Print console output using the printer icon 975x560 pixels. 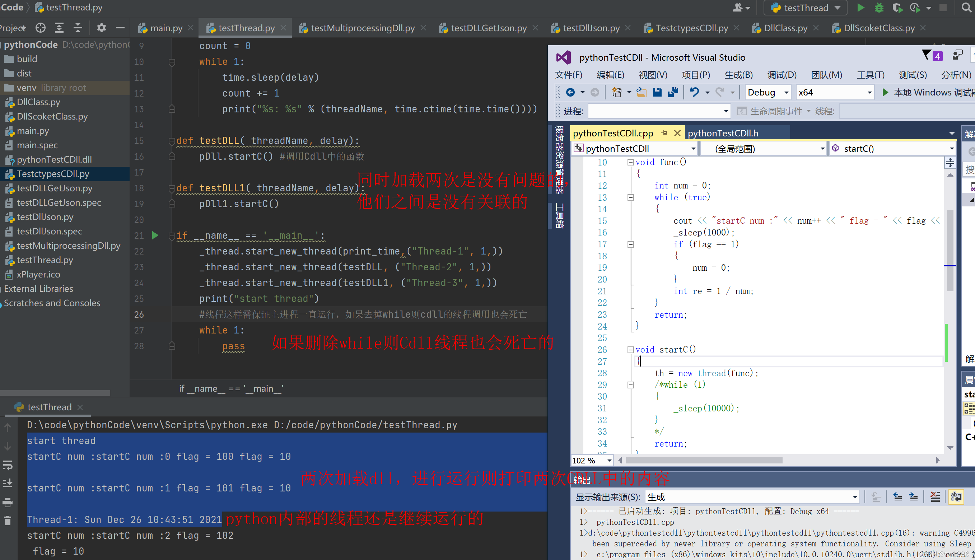(x=8, y=502)
